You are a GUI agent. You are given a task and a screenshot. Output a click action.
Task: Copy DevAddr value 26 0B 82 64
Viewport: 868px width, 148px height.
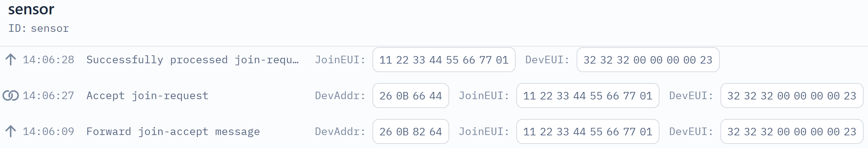coord(411,132)
